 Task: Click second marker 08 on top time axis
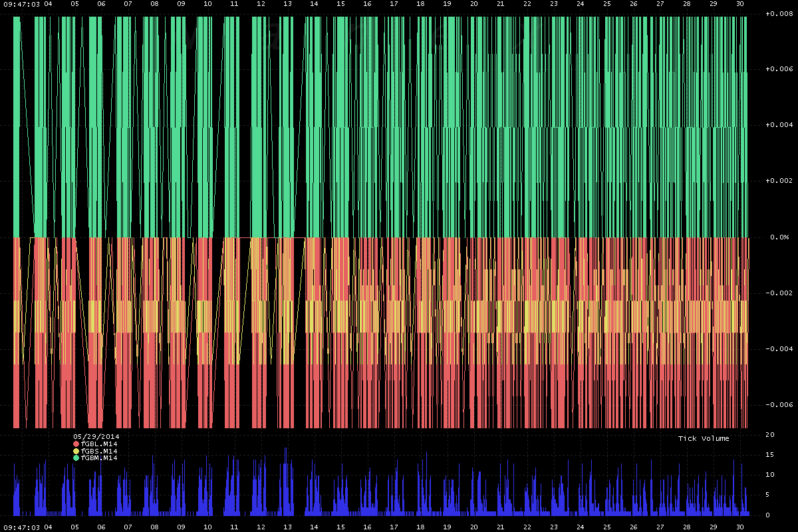tap(154, 3)
